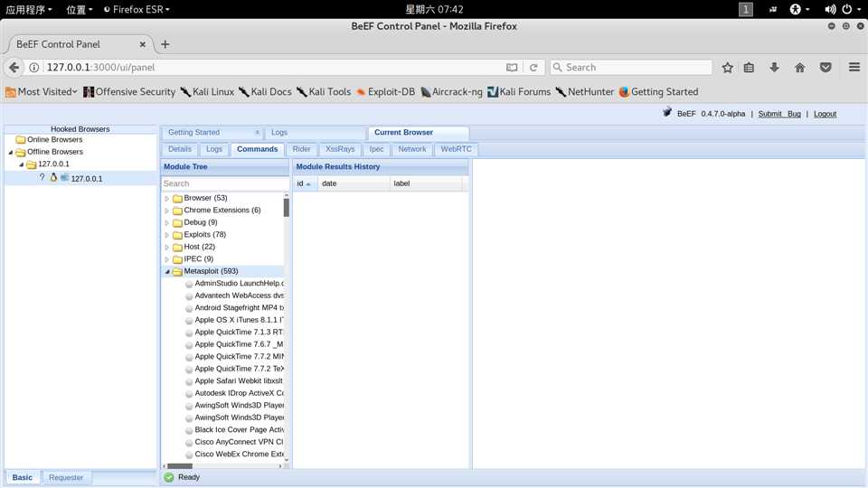Collapse the 127.0.0.1 folder node arrow
Screen dimensions: 868x488
coord(22,164)
